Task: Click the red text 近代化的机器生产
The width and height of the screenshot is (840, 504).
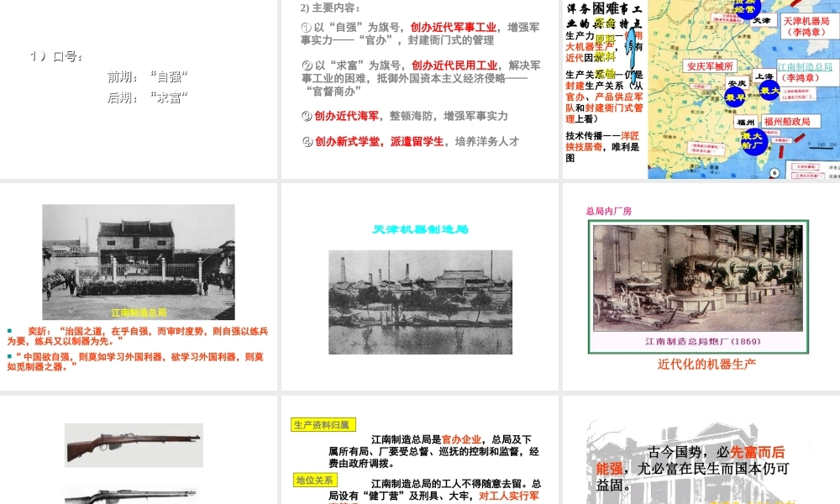Action: pos(706,365)
